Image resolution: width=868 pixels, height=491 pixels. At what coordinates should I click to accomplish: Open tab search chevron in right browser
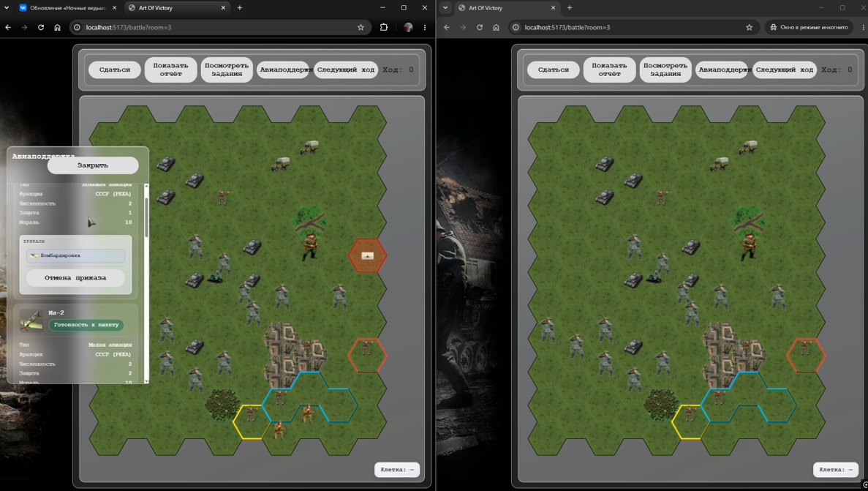pyautogui.click(x=445, y=8)
